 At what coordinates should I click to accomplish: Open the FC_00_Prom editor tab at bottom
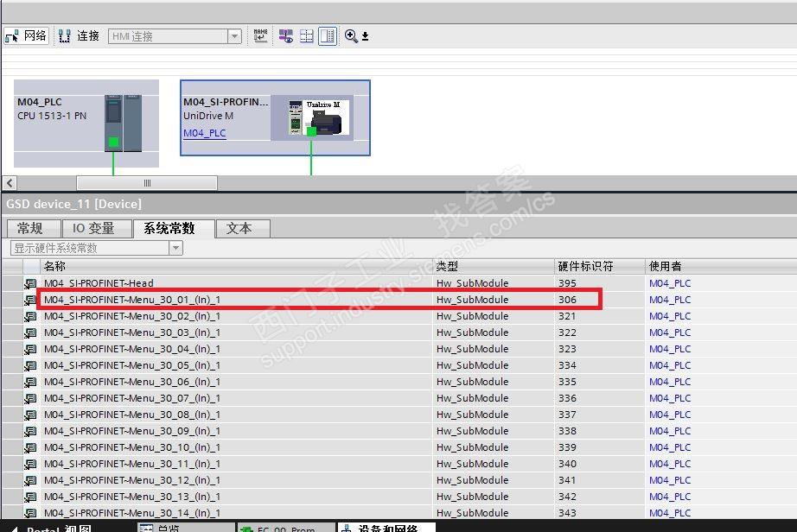point(287,528)
